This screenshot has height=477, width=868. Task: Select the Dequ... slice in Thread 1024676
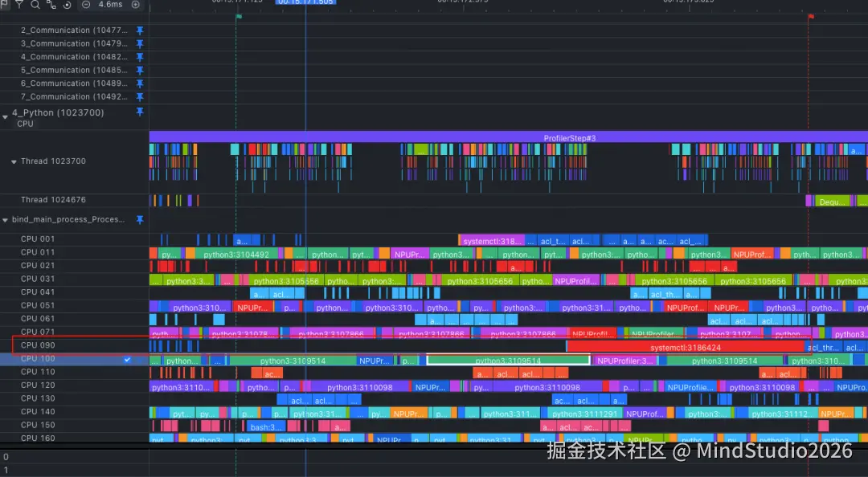[x=833, y=202]
